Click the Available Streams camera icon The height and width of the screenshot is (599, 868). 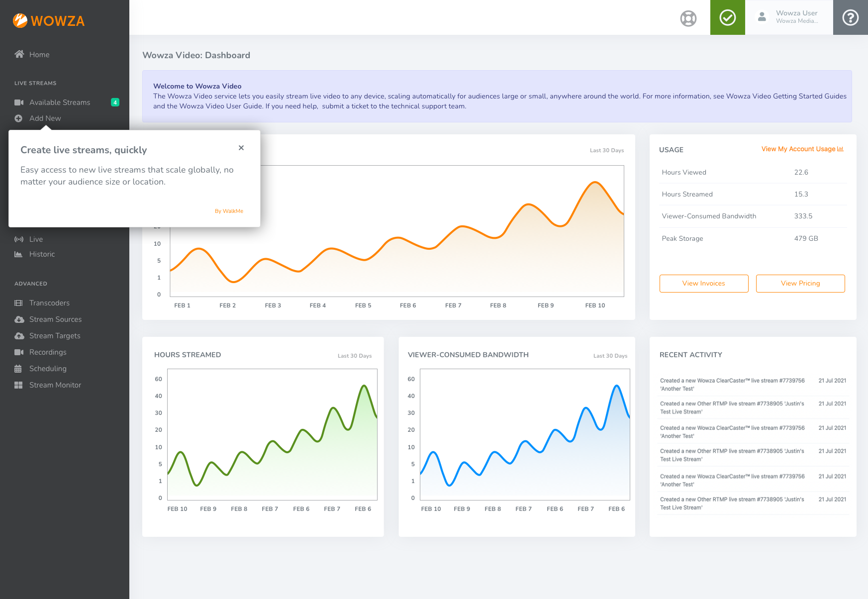[19, 102]
